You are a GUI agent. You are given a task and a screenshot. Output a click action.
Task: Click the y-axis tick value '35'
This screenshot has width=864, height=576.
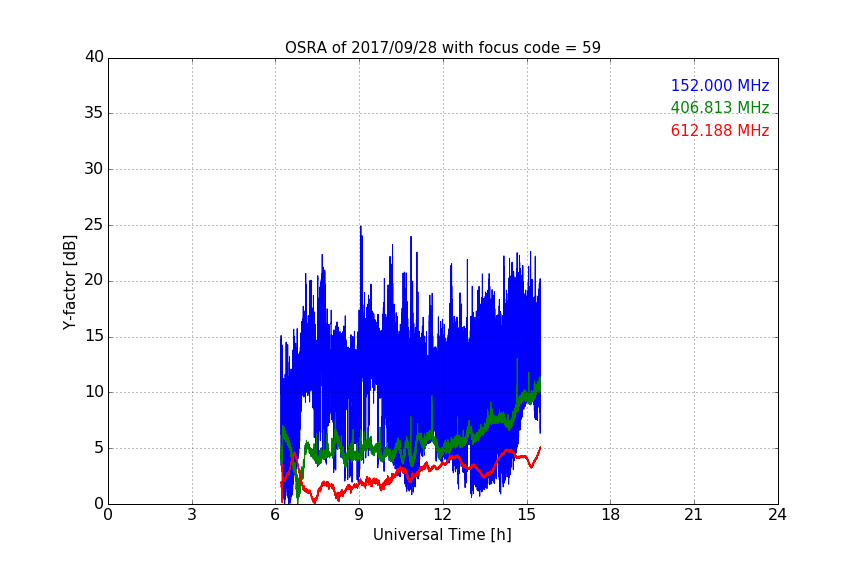point(94,113)
